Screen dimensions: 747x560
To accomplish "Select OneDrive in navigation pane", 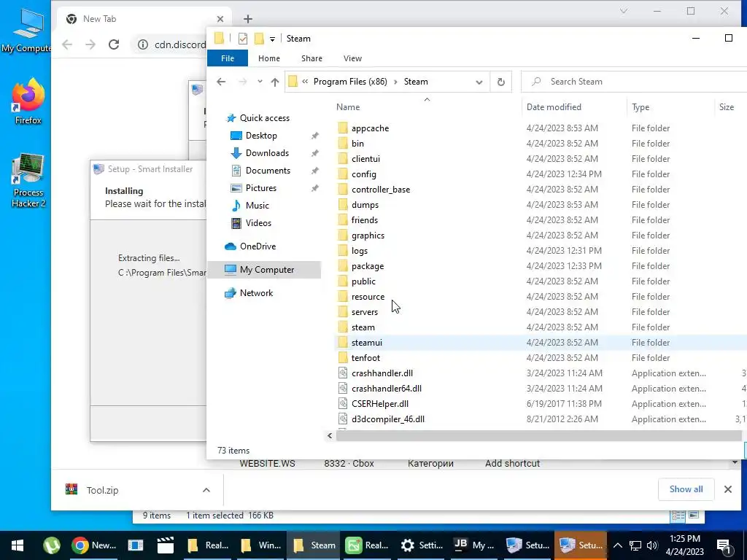I will 258,246.
